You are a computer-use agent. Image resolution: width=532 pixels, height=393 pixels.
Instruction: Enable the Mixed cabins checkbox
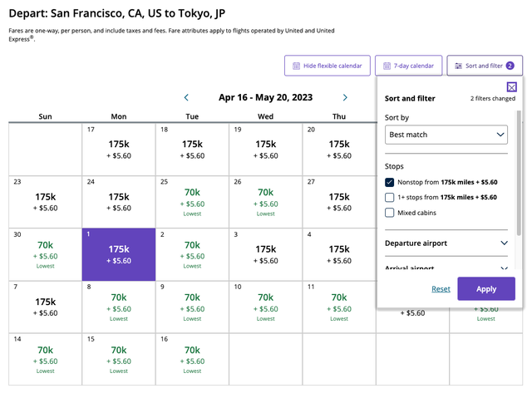click(390, 213)
